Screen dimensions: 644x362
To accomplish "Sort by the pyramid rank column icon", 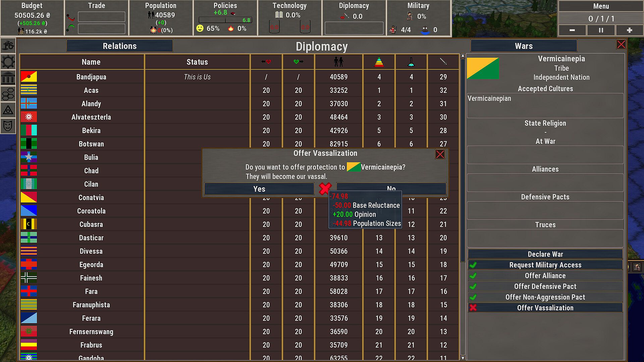I will coord(379,62).
